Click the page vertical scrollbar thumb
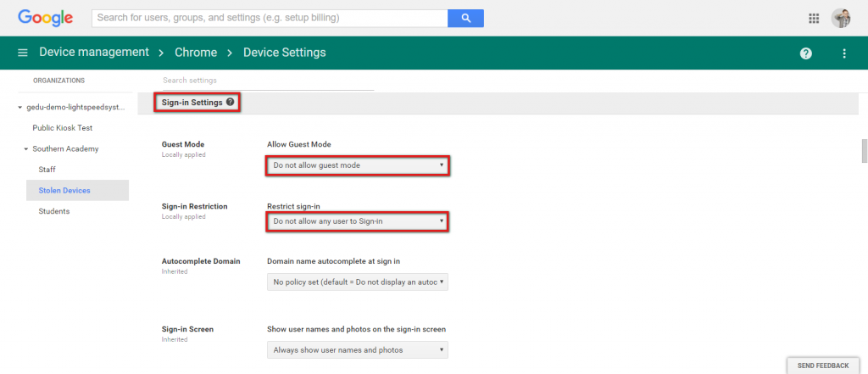This screenshot has width=868, height=374. coord(865,152)
